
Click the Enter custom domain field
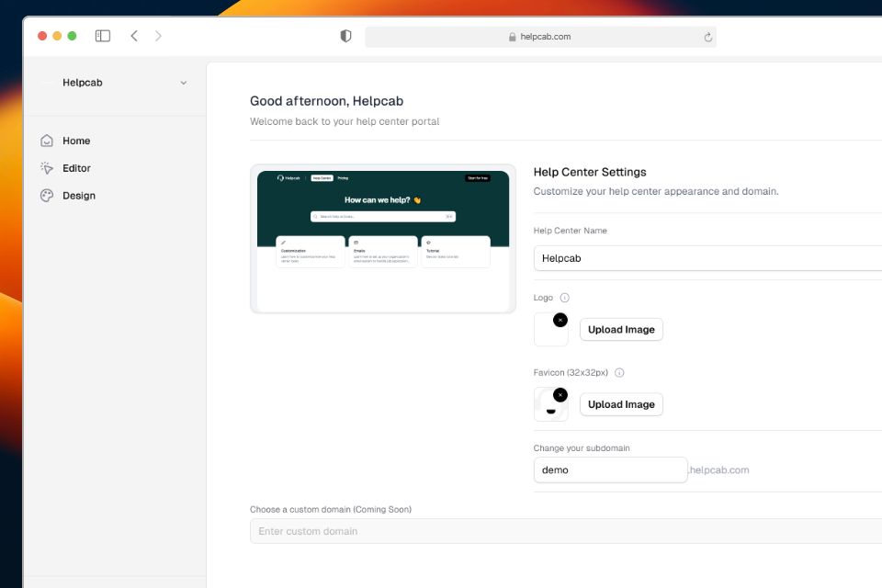(565, 531)
